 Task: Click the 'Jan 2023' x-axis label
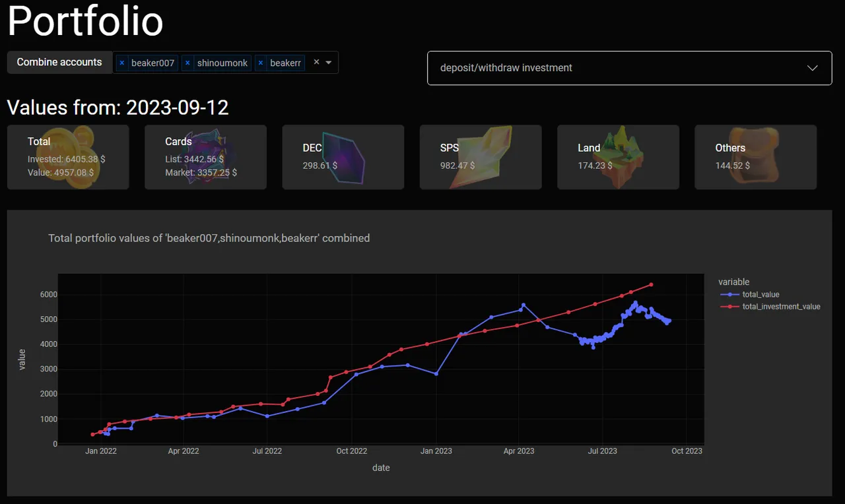436,451
